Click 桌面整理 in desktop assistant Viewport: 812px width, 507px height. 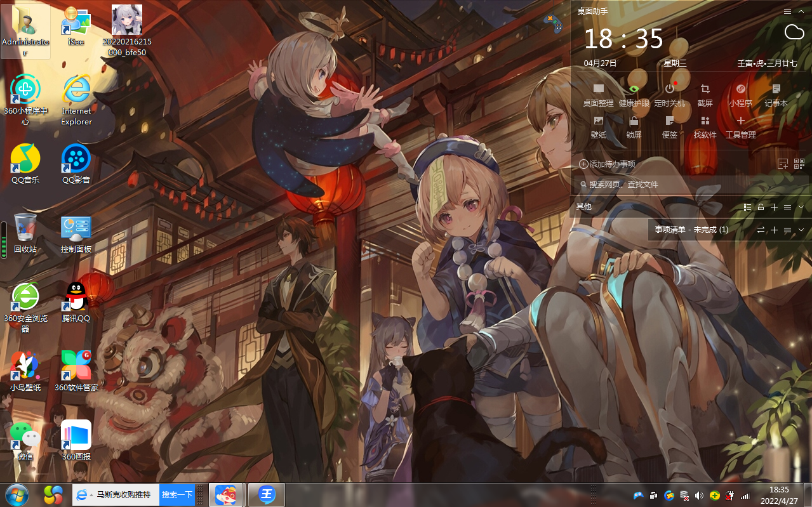pos(598,95)
